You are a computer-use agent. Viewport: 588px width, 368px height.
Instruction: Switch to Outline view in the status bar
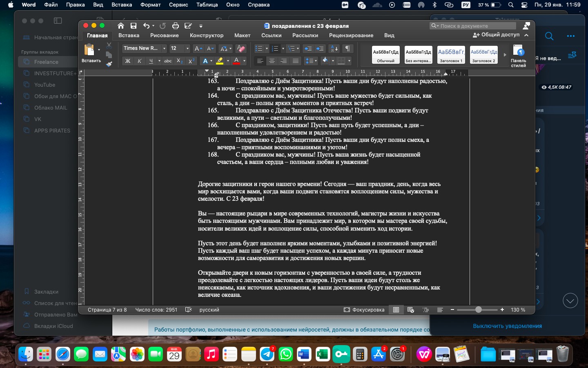coord(425,310)
